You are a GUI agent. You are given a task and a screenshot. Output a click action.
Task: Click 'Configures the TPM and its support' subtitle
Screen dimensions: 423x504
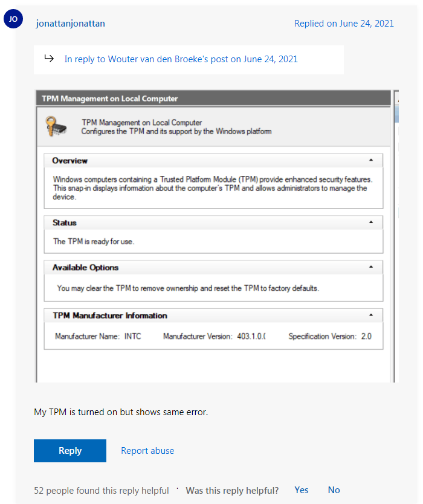click(x=176, y=132)
